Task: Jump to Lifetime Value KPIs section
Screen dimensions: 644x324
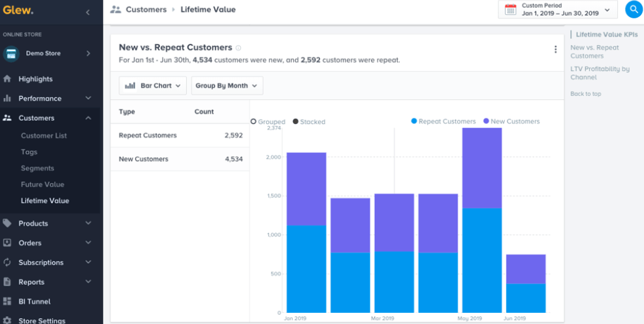Action: [x=607, y=35]
